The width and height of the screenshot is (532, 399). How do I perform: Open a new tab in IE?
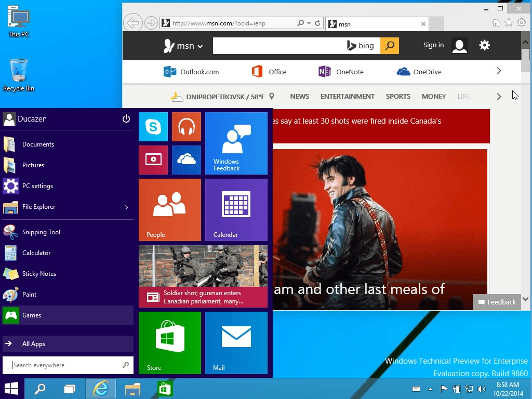(x=436, y=24)
